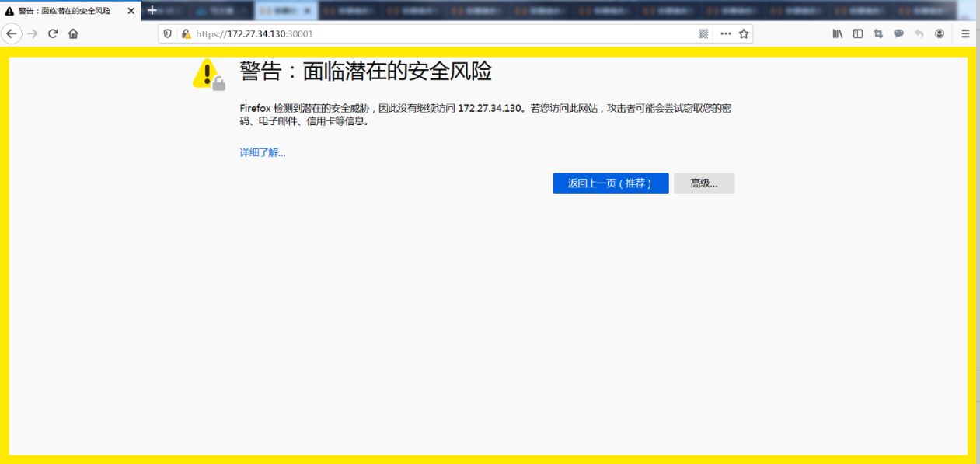Toggle the sidebar view
Viewport: 980px width, 464px height.
click(x=858, y=33)
